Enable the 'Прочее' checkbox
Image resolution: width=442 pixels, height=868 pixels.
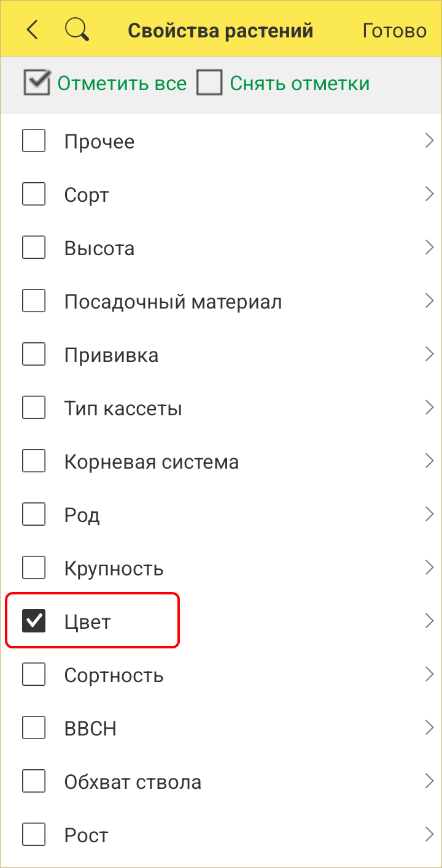(x=34, y=140)
